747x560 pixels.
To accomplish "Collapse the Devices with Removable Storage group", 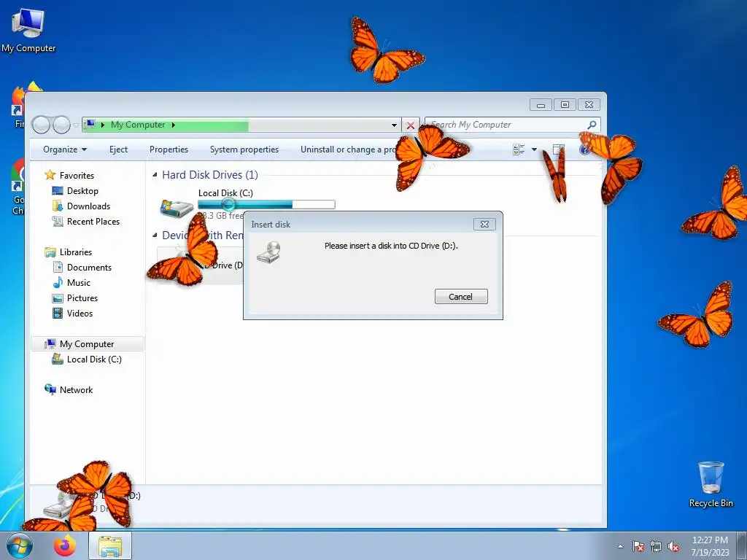I will click(155, 236).
